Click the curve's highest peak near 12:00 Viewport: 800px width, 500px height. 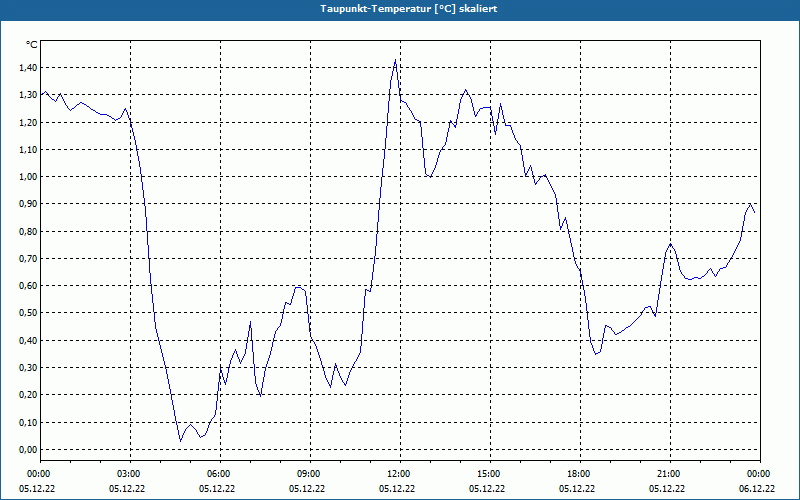point(395,60)
